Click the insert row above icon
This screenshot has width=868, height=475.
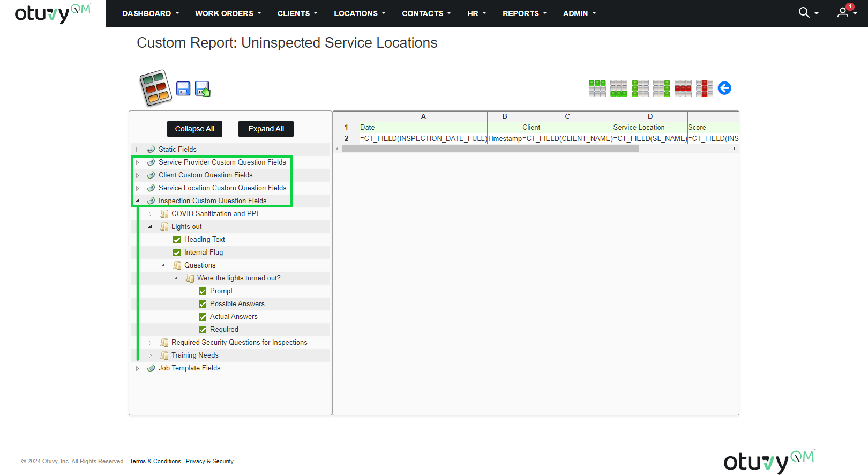(597, 88)
